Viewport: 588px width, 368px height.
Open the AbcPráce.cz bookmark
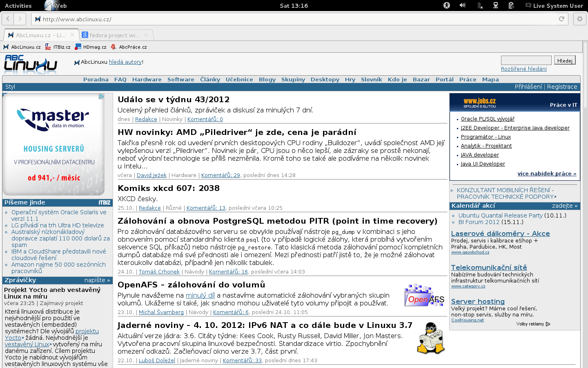pos(129,47)
